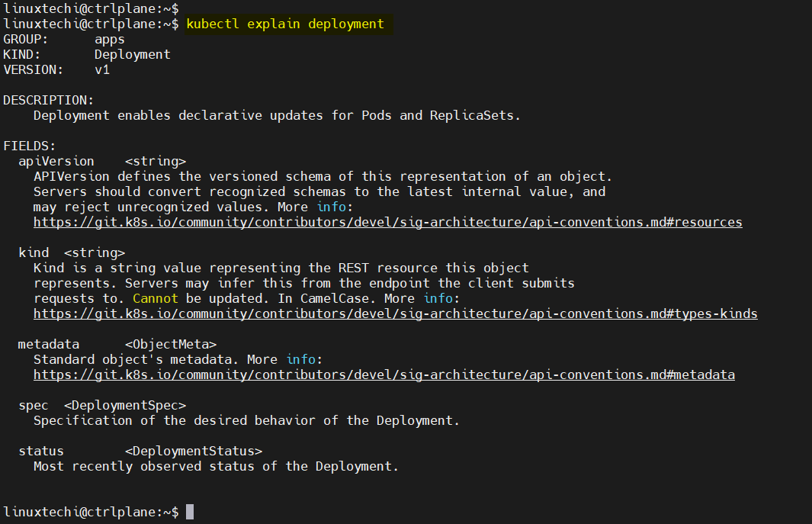
Task: Select the 'VERSION: v1' line
Action: click(57, 70)
